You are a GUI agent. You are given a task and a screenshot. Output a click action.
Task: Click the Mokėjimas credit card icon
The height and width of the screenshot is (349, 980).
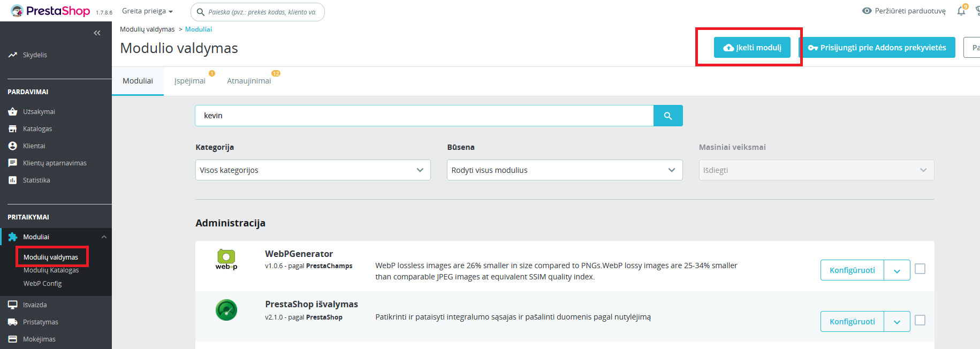(x=13, y=339)
